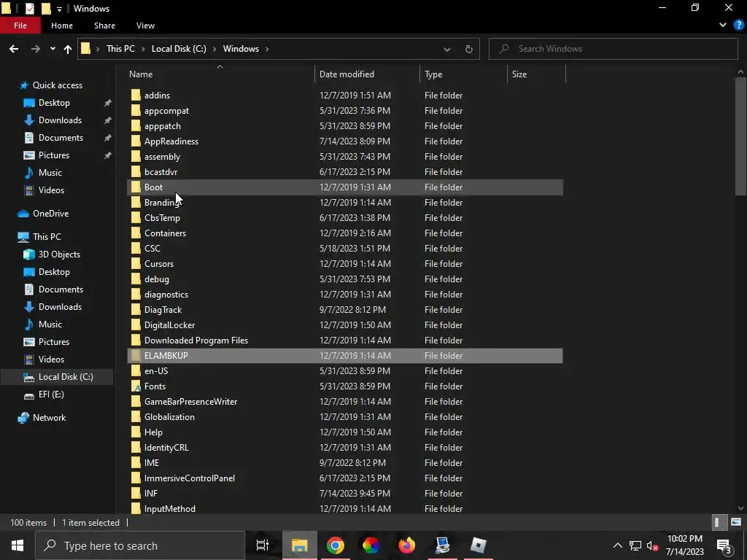747x560 pixels.
Task: Click the muted volume tray icon
Action: [x=653, y=545]
